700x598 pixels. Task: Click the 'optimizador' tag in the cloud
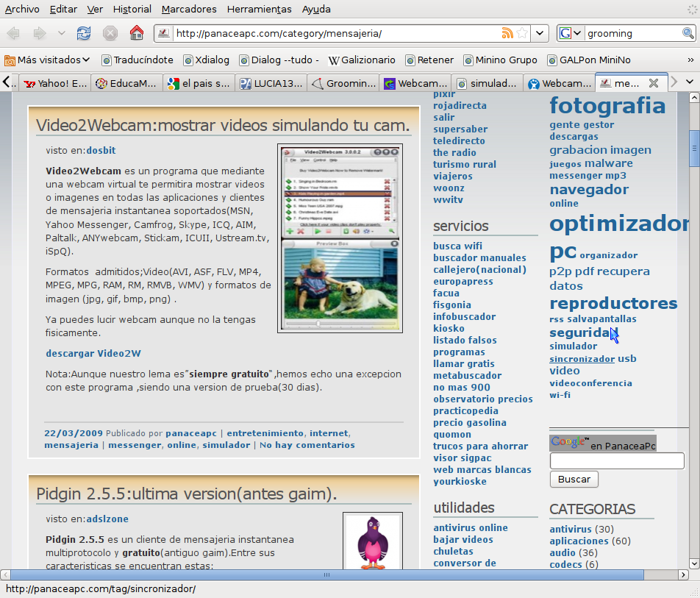(619, 224)
